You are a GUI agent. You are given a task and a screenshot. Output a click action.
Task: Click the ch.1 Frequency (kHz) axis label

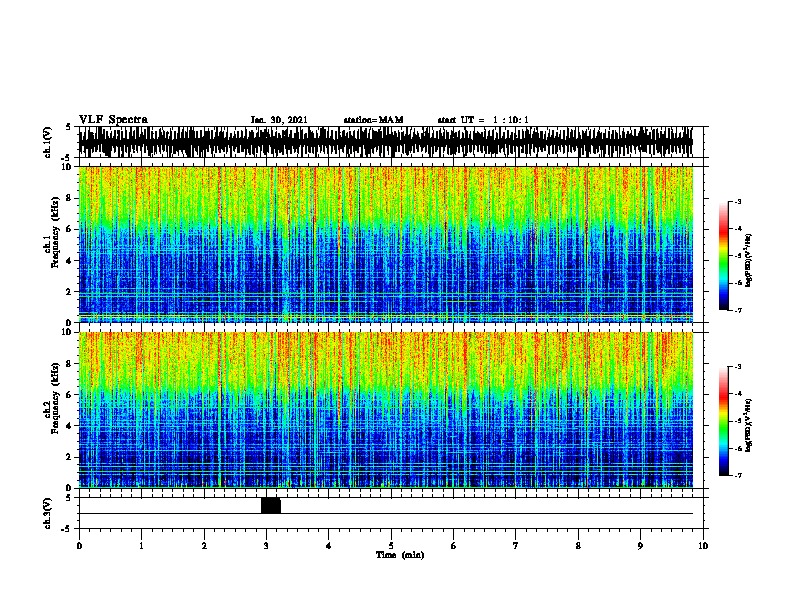tap(51, 232)
